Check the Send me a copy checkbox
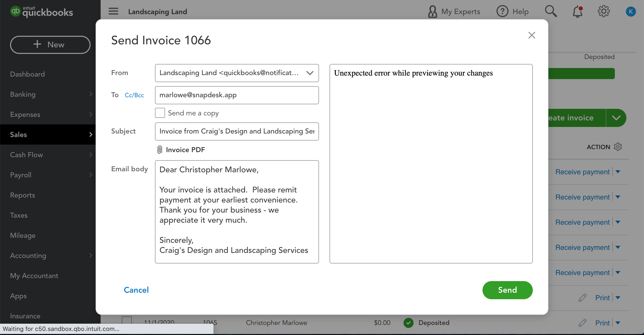This screenshot has height=335, width=644. click(160, 113)
